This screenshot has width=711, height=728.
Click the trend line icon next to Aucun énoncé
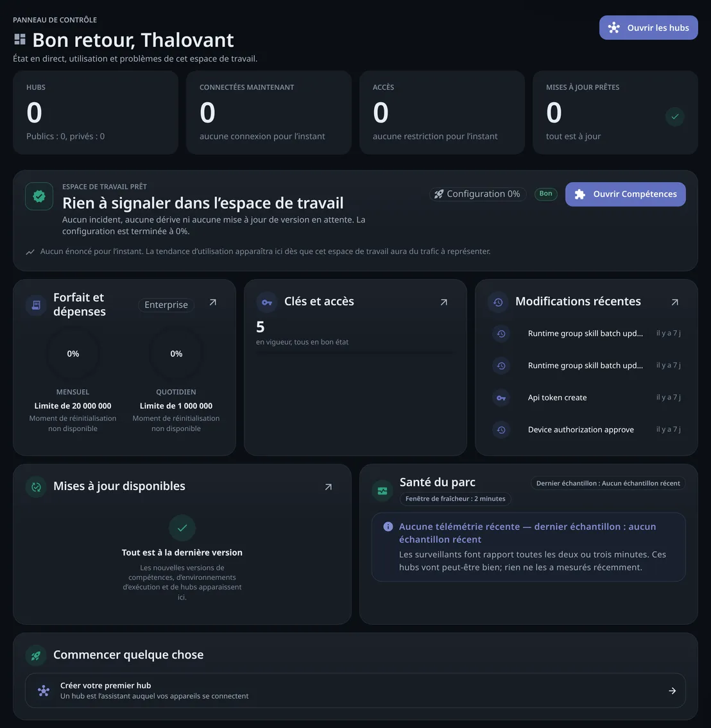pyautogui.click(x=30, y=251)
